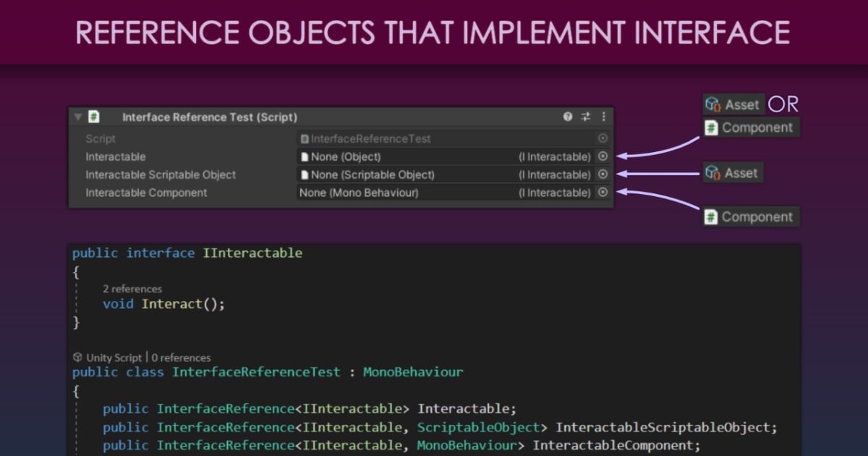Click the document icon in None (Scriptable Object) field
The height and width of the screenshot is (456, 868).
coord(306,174)
